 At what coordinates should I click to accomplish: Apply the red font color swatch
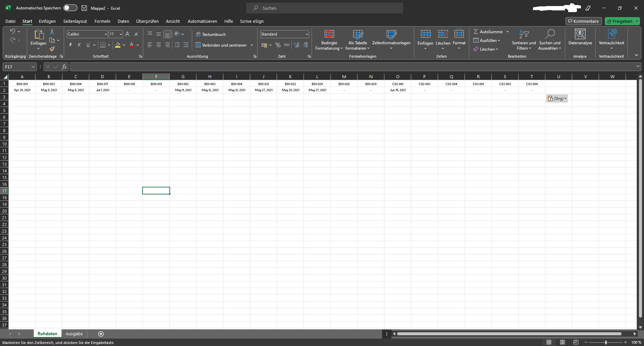click(131, 45)
